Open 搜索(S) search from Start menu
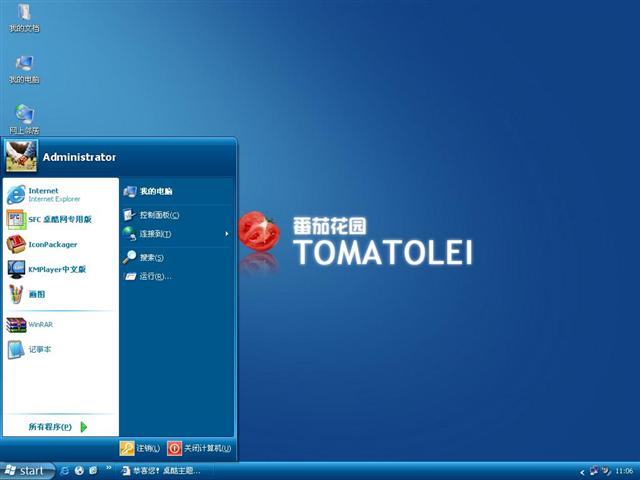The height and width of the screenshot is (480, 640). (x=176, y=258)
